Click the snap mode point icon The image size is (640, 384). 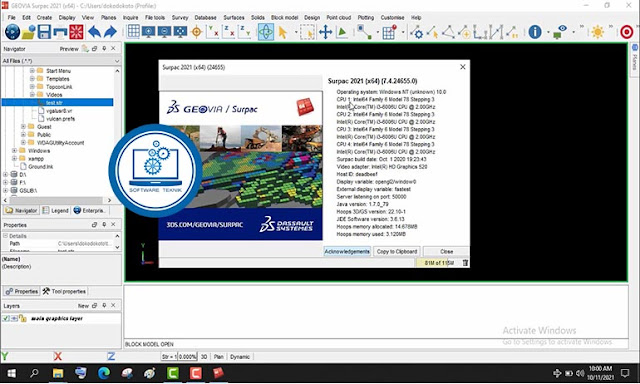364,32
